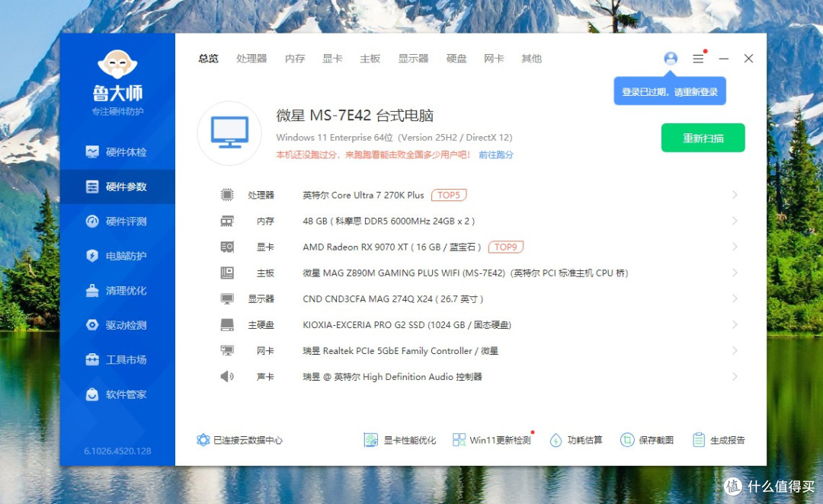Expand the 网卡 row chevron
823x504 pixels.
click(x=735, y=350)
